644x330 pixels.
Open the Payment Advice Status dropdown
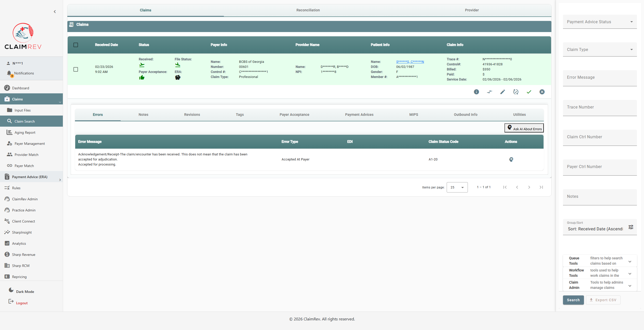coord(600,22)
